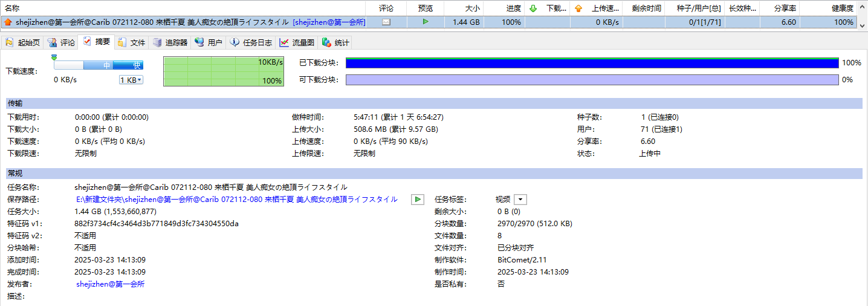The width and height of the screenshot is (868, 306).
Task: Expand the 任务标签 视频 dropdown arrow
Action: tap(522, 199)
